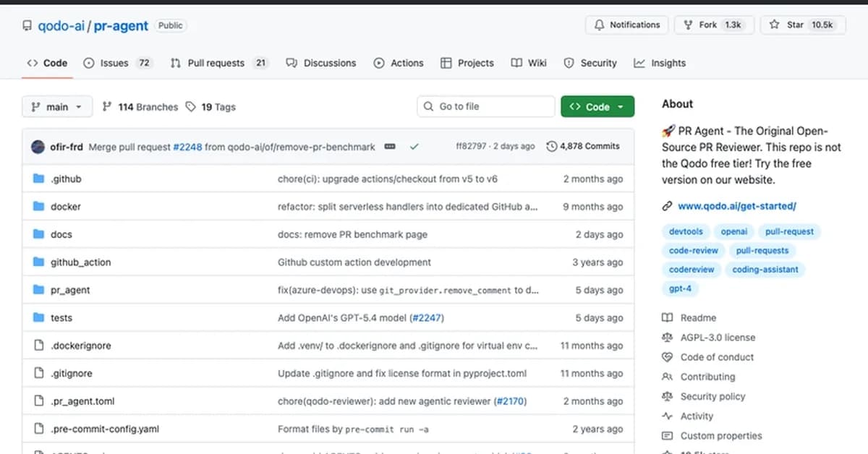This screenshot has height=454, width=868.
Task: Open the pr_agent folder icon
Action: click(x=40, y=290)
